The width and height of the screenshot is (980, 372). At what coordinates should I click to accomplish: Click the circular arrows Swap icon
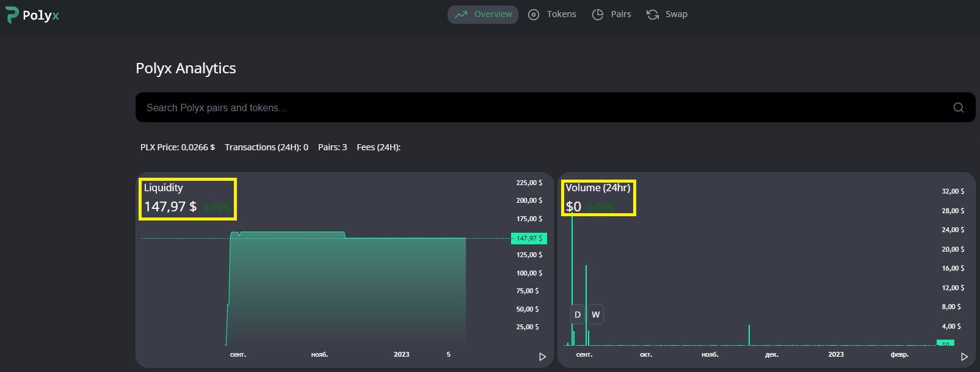pyautogui.click(x=653, y=15)
